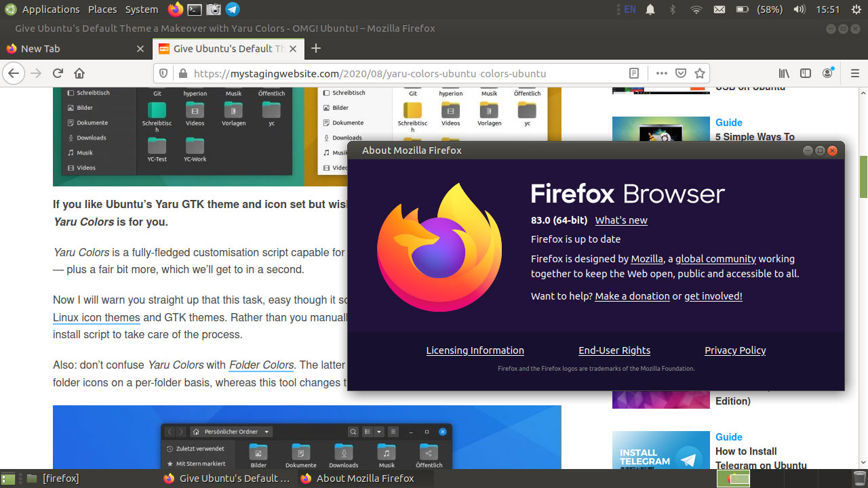The width and height of the screenshot is (868, 488).
Task: Open the page actions (…) menu
Action: click(x=661, y=73)
